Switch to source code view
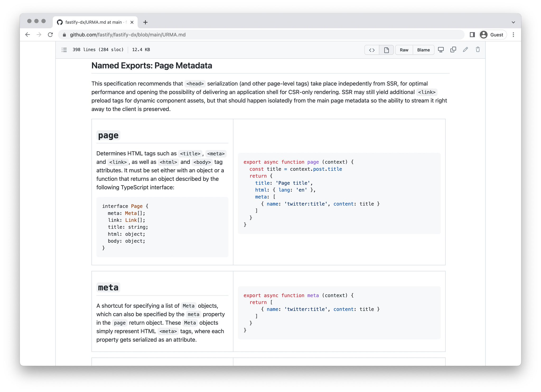This screenshot has width=541, height=392. [372, 50]
